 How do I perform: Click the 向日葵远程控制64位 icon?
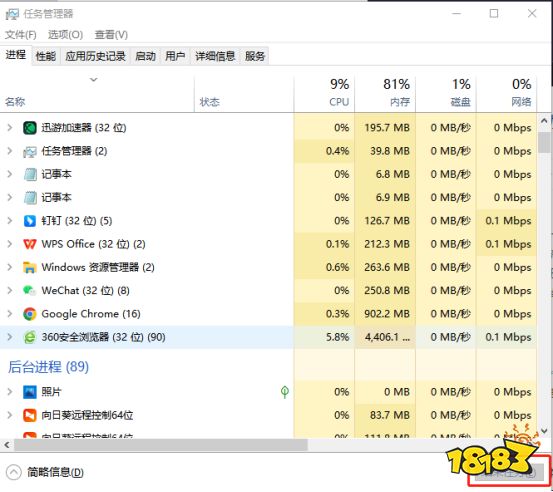coord(30,415)
